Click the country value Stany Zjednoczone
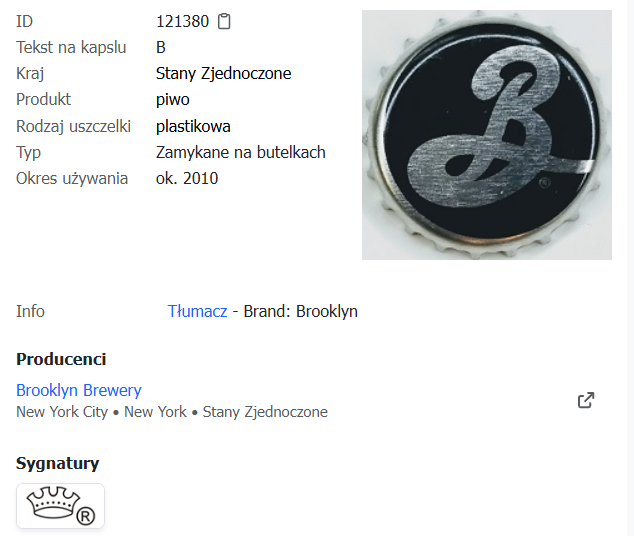This screenshot has height=536, width=634. click(224, 74)
